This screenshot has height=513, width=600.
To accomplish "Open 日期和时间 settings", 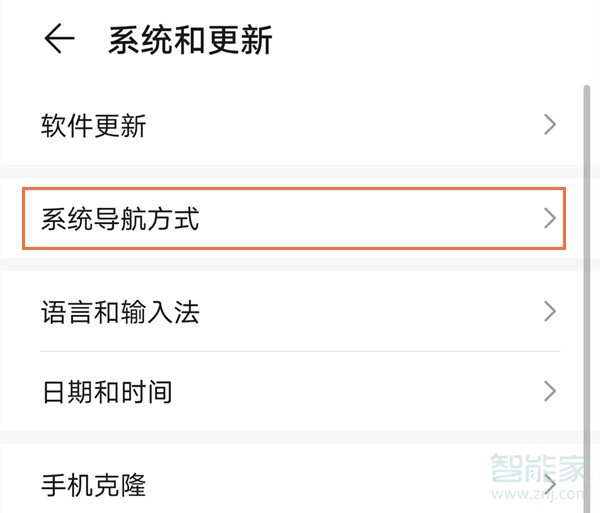I will click(106, 392).
